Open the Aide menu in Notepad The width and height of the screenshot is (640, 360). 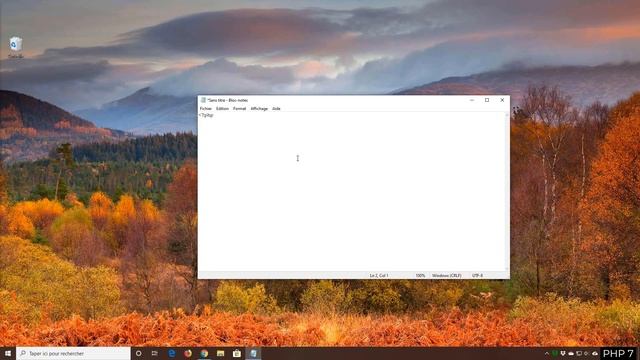[x=276, y=109]
